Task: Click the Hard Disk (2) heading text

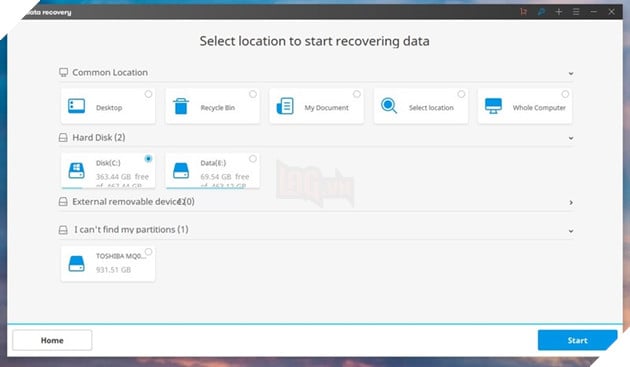Action: (x=99, y=137)
